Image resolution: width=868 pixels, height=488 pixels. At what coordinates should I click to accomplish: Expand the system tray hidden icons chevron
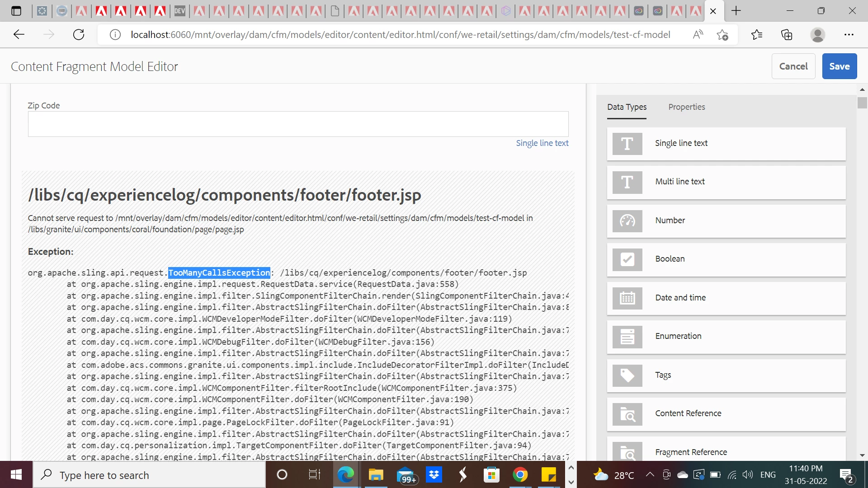point(650,474)
